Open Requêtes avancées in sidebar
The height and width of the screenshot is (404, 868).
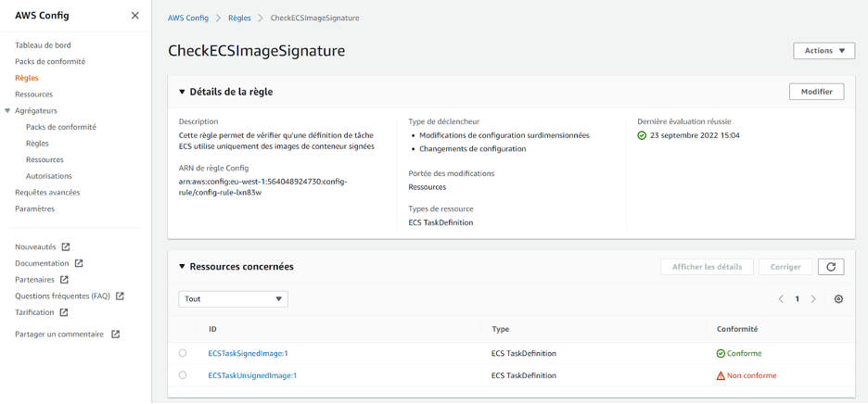(47, 193)
